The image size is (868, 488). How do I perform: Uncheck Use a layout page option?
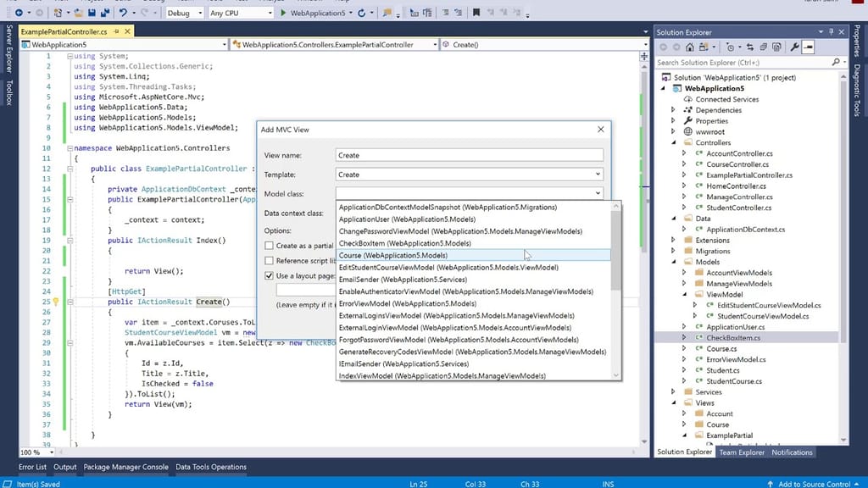coord(269,275)
